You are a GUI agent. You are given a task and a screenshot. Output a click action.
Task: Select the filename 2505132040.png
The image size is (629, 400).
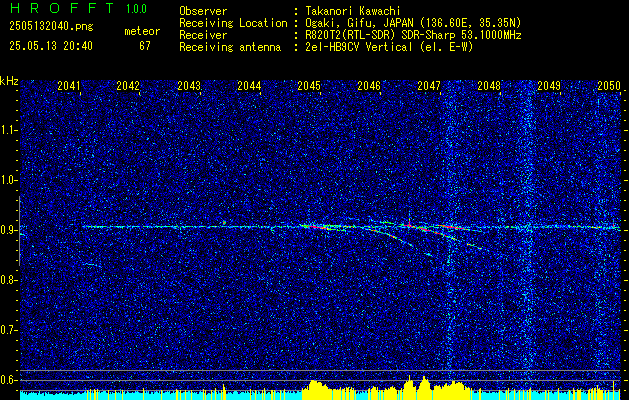click(51, 26)
